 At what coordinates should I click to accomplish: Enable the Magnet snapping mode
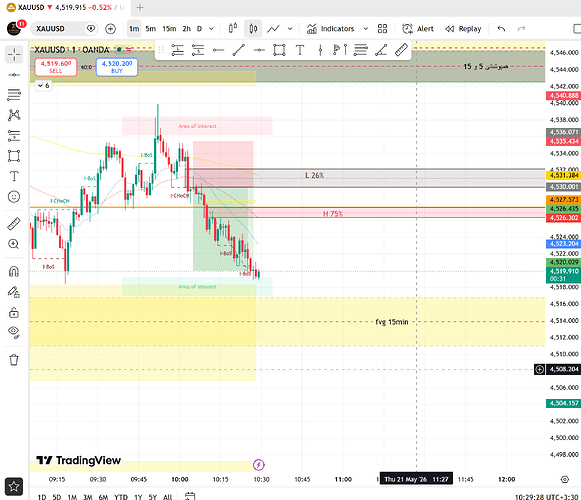[x=14, y=272]
